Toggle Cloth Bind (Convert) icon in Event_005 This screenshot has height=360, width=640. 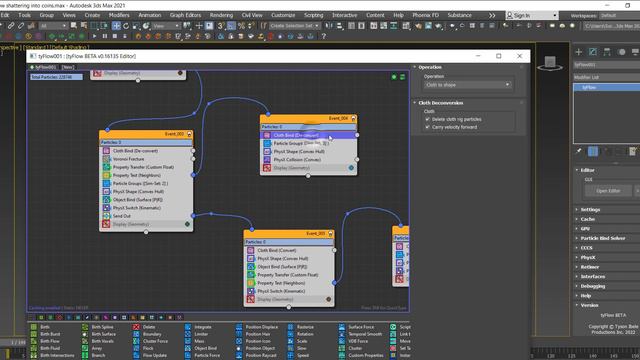(251, 250)
